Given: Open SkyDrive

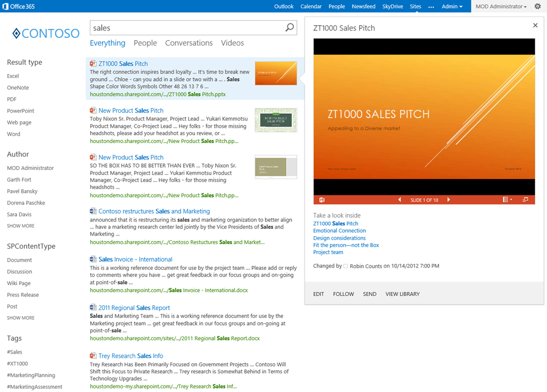Looking at the screenshot, I should pos(393,6).
